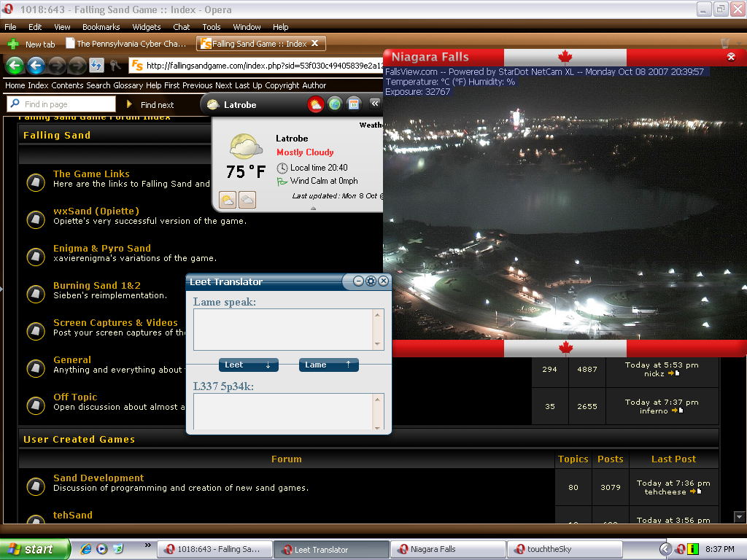
Task: Open the Sand Development forum link
Action: (x=98, y=478)
